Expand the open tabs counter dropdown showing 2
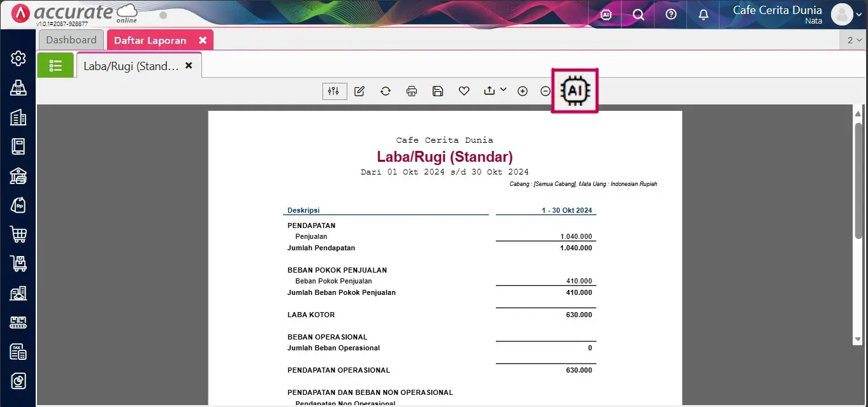This screenshot has width=868, height=407. click(854, 39)
